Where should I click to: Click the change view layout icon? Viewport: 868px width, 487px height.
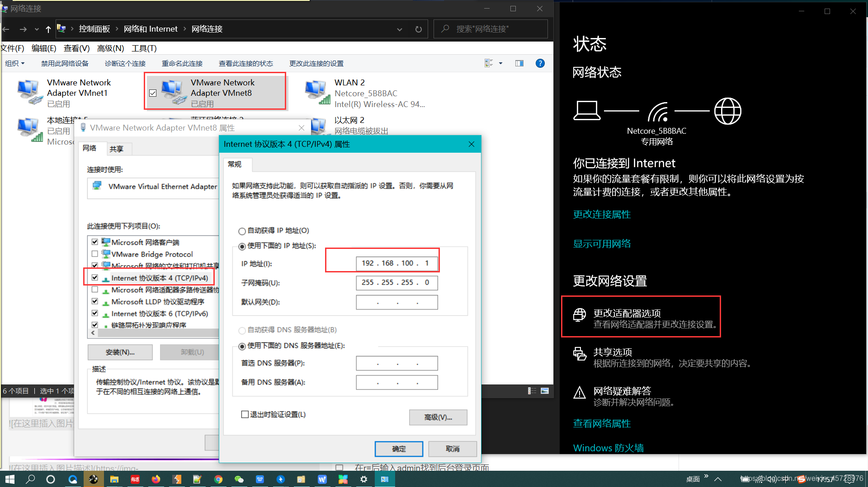[489, 63]
